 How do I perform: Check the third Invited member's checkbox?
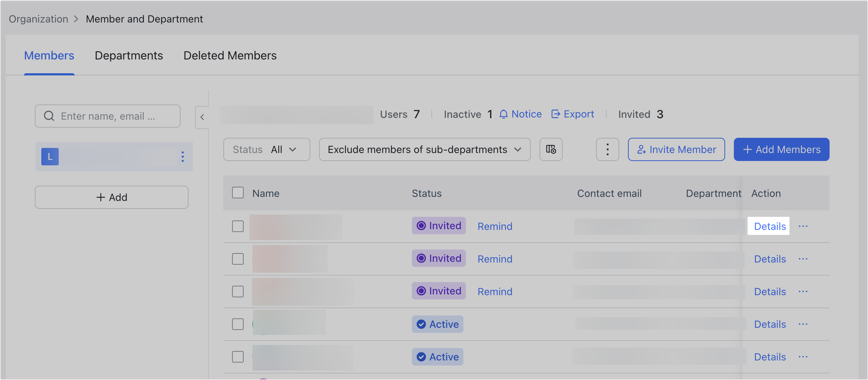tap(238, 292)
